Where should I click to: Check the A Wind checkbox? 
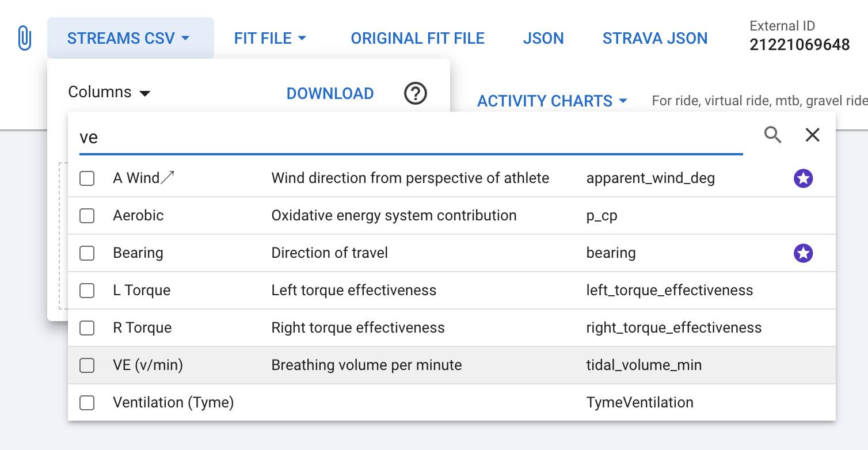(x=87, y=178)
